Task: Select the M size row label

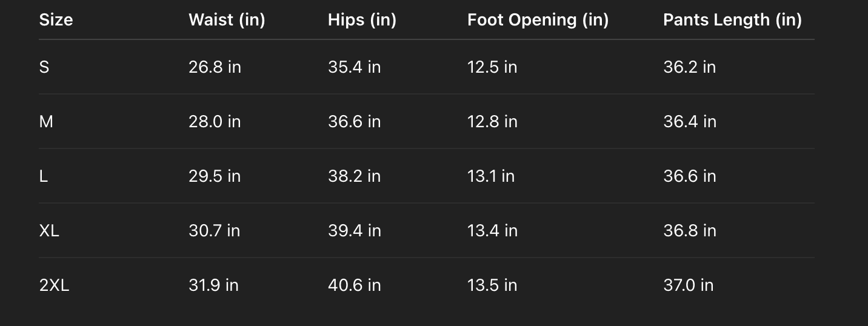Action: [x=46, y=121]
